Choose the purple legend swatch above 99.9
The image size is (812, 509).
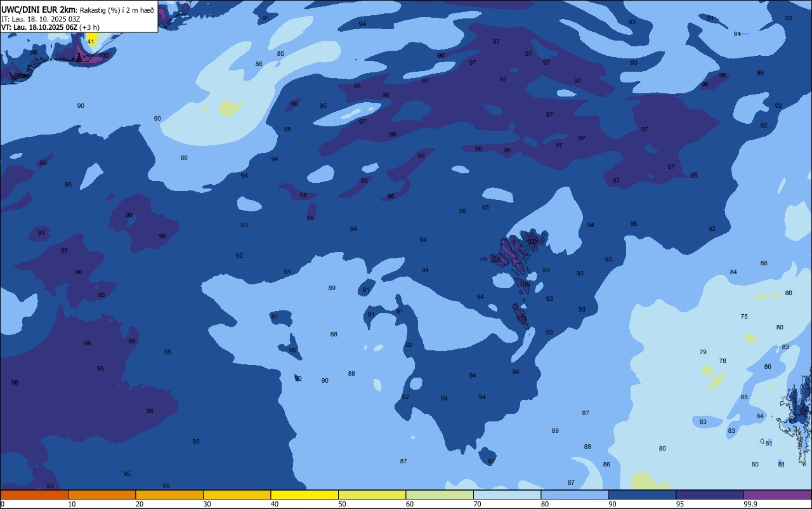coord(778,494)
